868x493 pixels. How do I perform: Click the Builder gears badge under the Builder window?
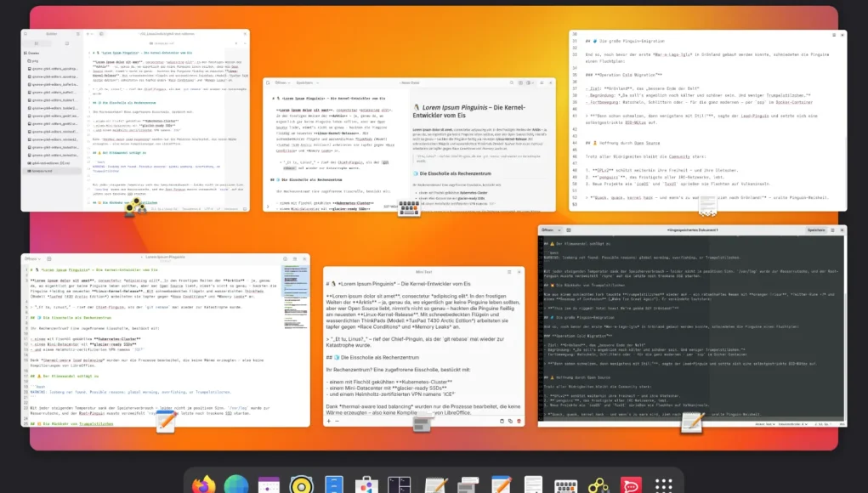pos(135,209)
